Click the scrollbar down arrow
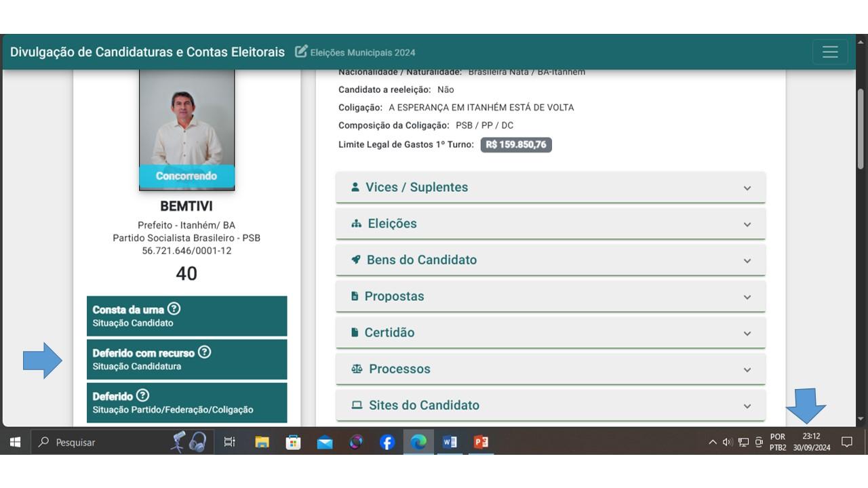868x488 pixels. coord(861,420)
